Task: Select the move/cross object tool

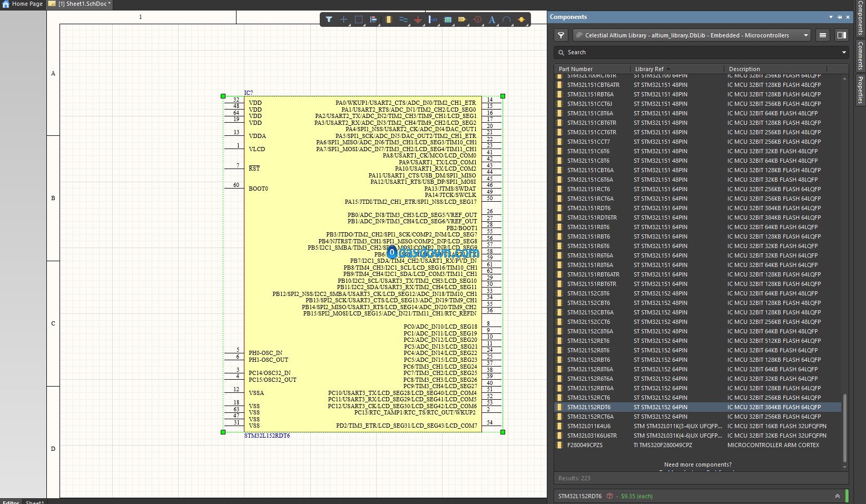Action: coord(343,19)
